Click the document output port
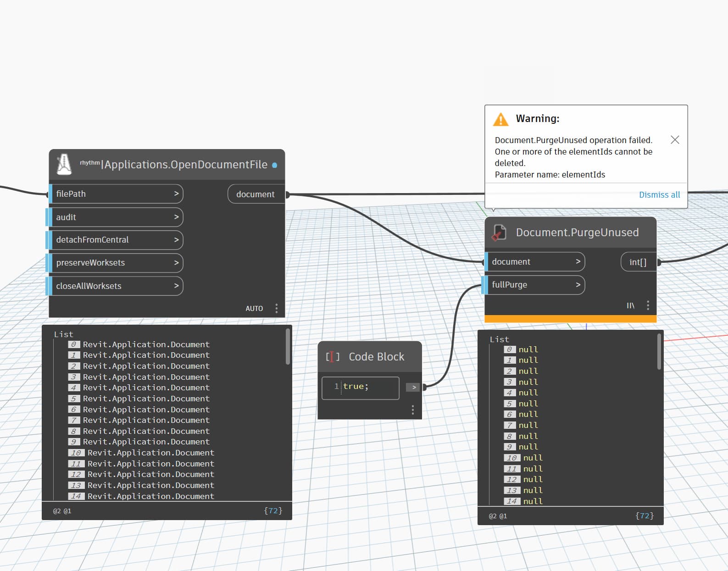728x571 pixels. (x=256, y=194)
